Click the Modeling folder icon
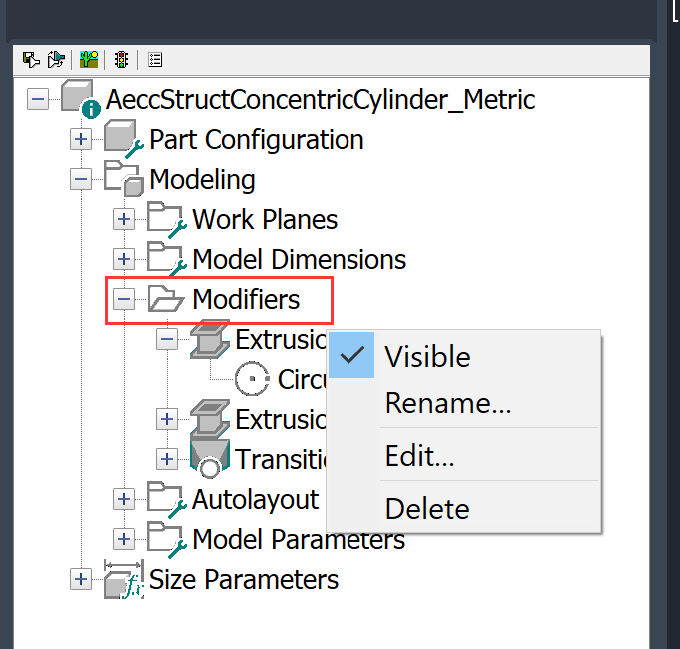Screen dimensions: 680x649 123,179
